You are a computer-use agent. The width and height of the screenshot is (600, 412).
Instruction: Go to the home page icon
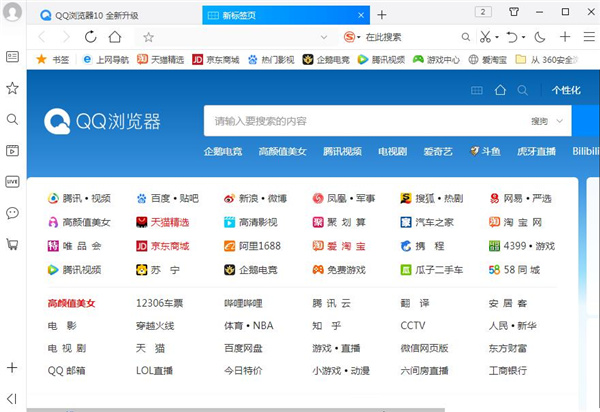115,37
